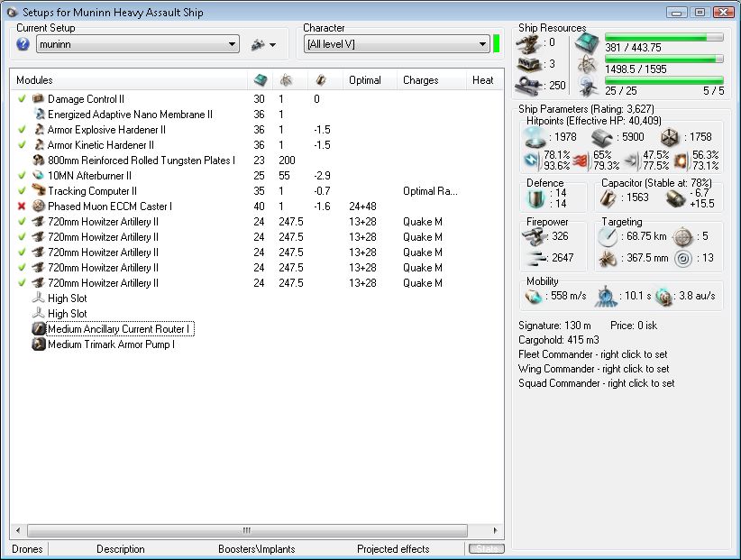Click the Medium Ancillary Current Router I icon
Screen dimensions: 741x560
(x=38, y=328)
